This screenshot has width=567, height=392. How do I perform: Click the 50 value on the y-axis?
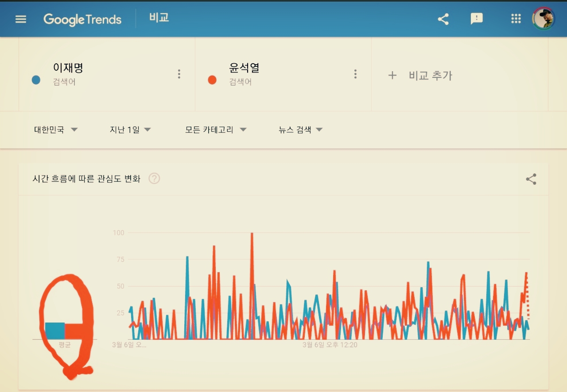click(120, 286)
